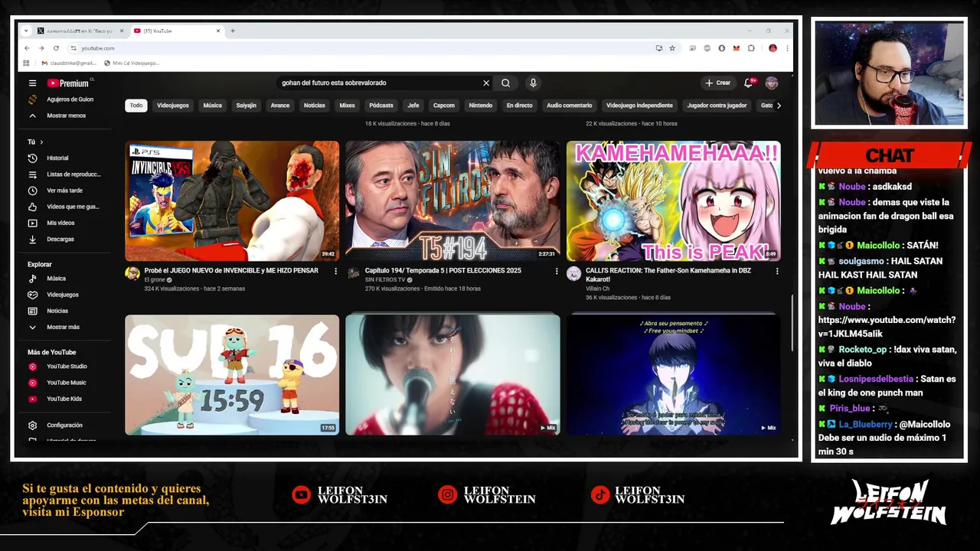The width and height of the screenshot is (980, 551).
Task: Open the tab search dropdown arrow
Action: [x=26, y=31]
